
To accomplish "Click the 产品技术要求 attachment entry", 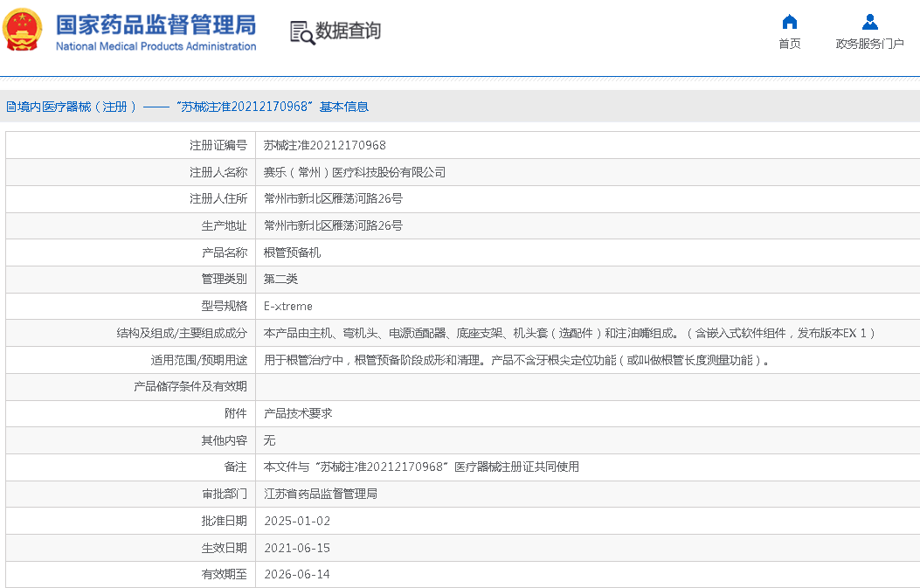I will (x=298, y=413).
